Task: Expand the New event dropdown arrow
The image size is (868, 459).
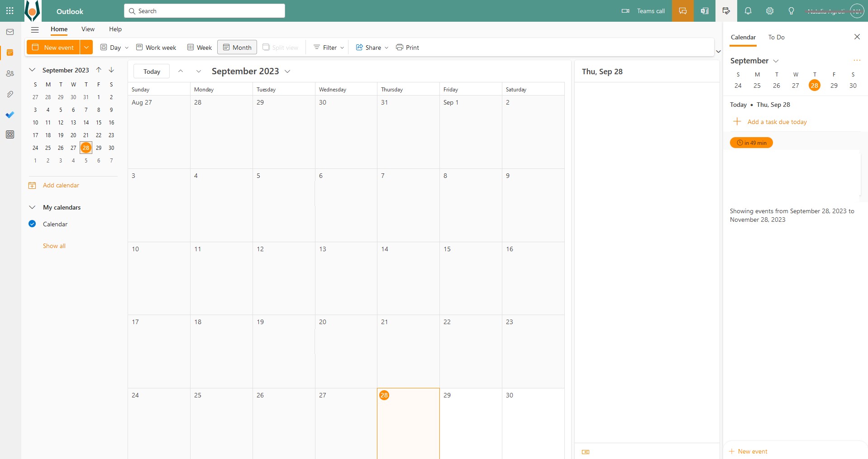Action: [86, 47]
